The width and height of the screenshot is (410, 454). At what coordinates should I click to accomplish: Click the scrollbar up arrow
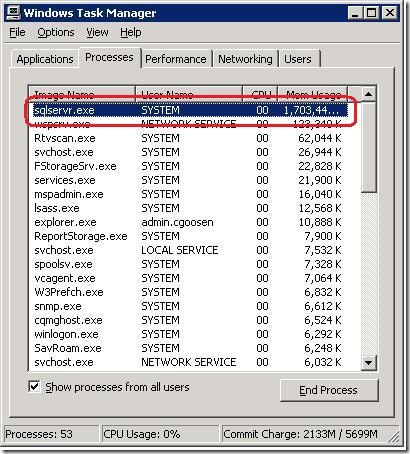point(368,94)
